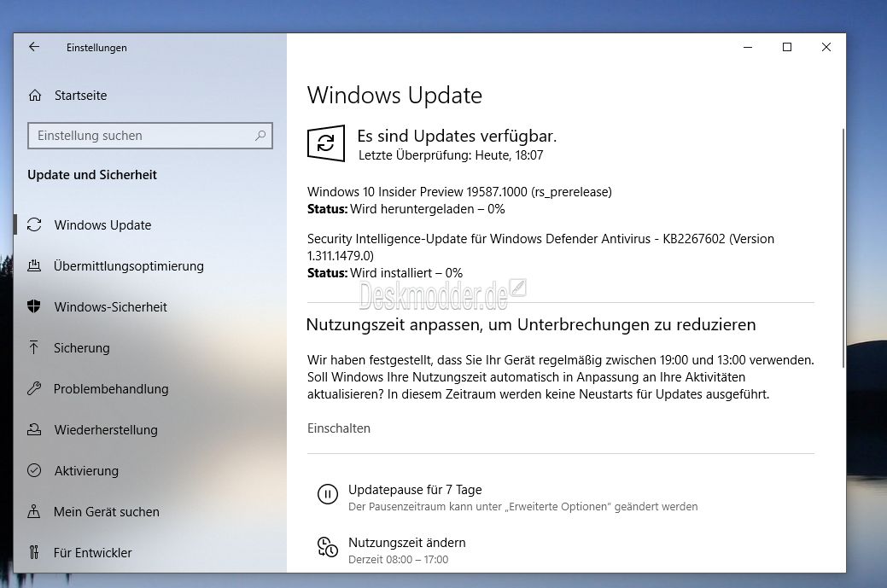Image resolution: width=887 pixels, height=588 pixels.
Task: Open Windows-Sicherheit page
Action: click(110, 307)
